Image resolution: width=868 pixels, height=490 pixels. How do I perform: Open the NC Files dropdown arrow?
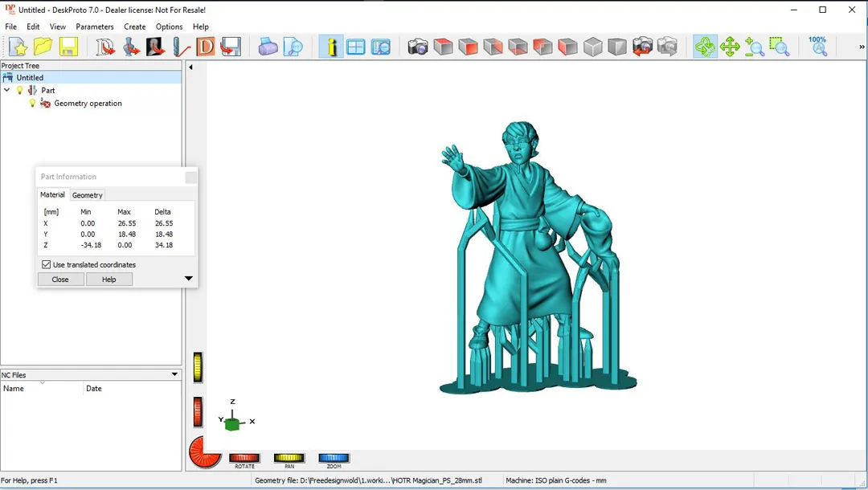point(174,374)
